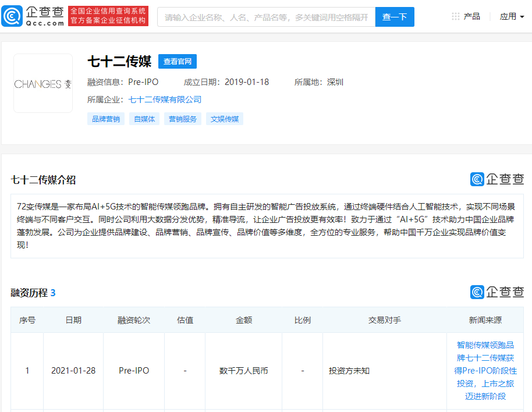Click the amount cell 数千万人民币
Viewport: 532px width, 412px height.
(244, 371)
